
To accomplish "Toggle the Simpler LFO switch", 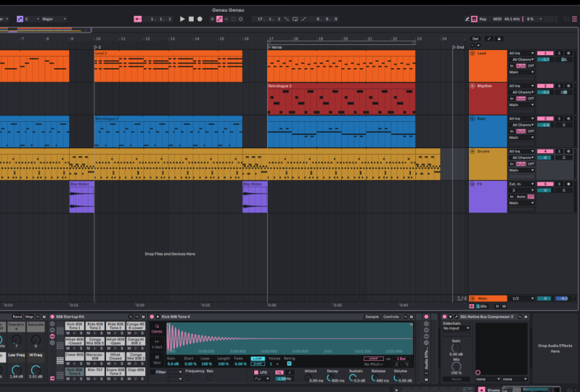I will [256, 372].
